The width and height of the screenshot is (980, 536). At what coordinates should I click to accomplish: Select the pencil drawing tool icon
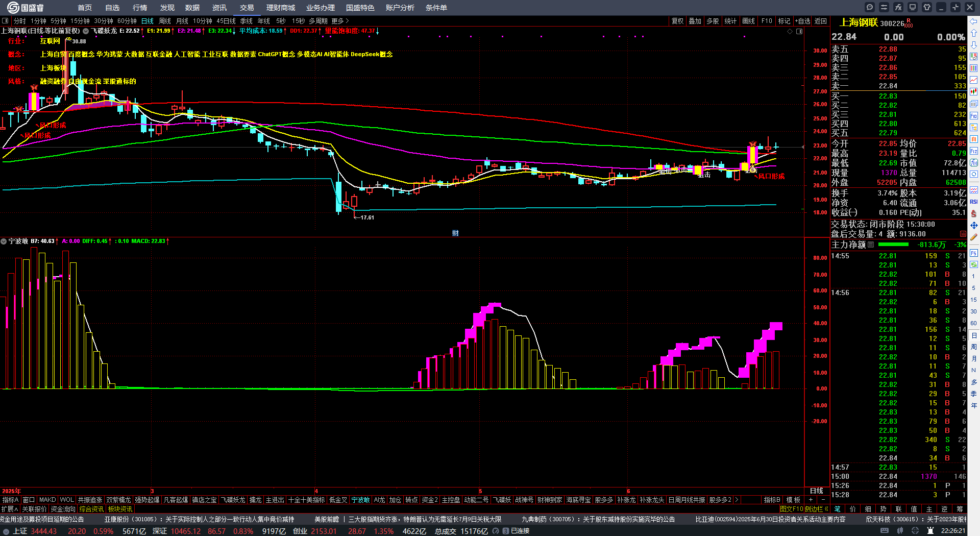(x=974, y=237)
